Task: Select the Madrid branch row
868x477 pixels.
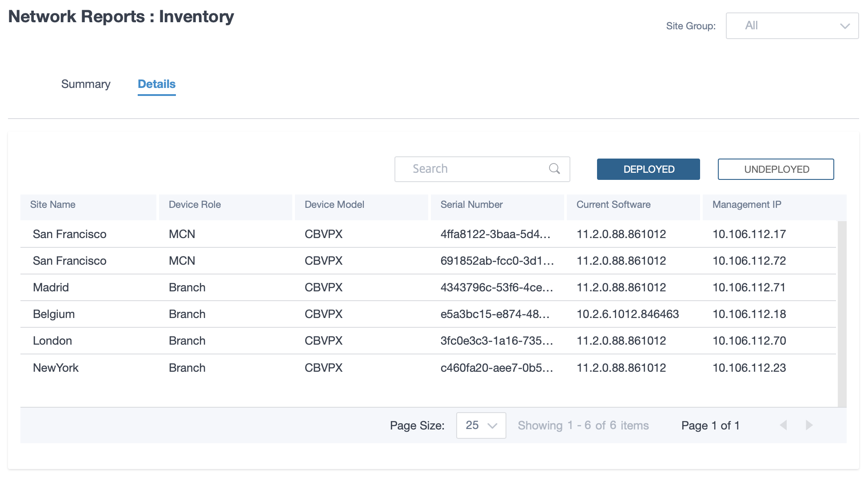Action: click(428, 287)
